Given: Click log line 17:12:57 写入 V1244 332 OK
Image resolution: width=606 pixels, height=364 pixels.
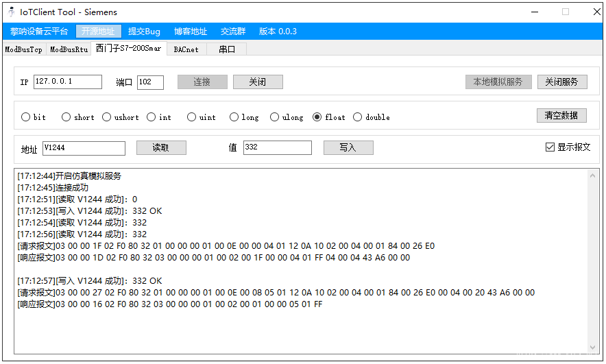Looking at the screenshot, I should [90, 281].
